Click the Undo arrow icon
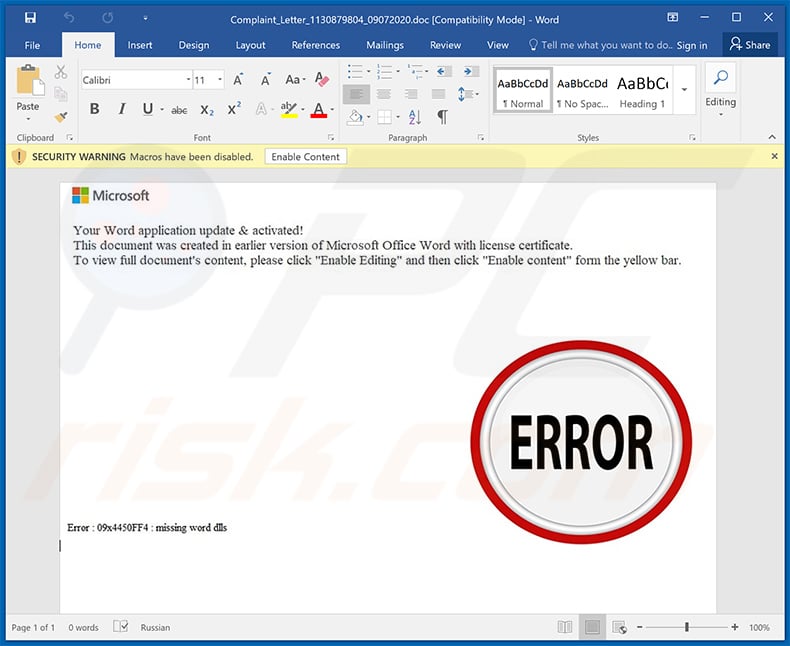This screenshot has height=646, width=790. click(x=69, y=18)
